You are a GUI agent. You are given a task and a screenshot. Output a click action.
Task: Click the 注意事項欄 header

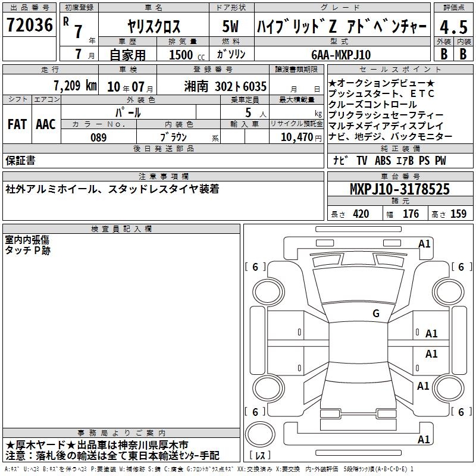pos(163,176)
